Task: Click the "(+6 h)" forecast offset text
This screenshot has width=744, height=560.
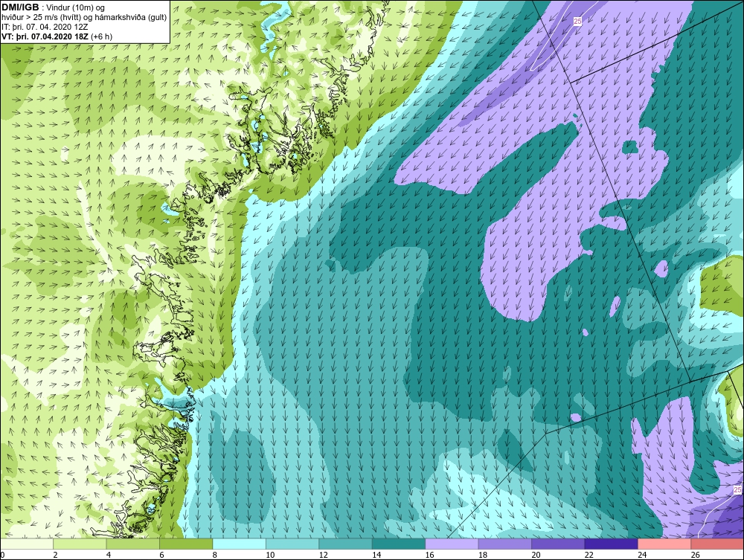Action: pyautogui.click(x=101, y=36)
